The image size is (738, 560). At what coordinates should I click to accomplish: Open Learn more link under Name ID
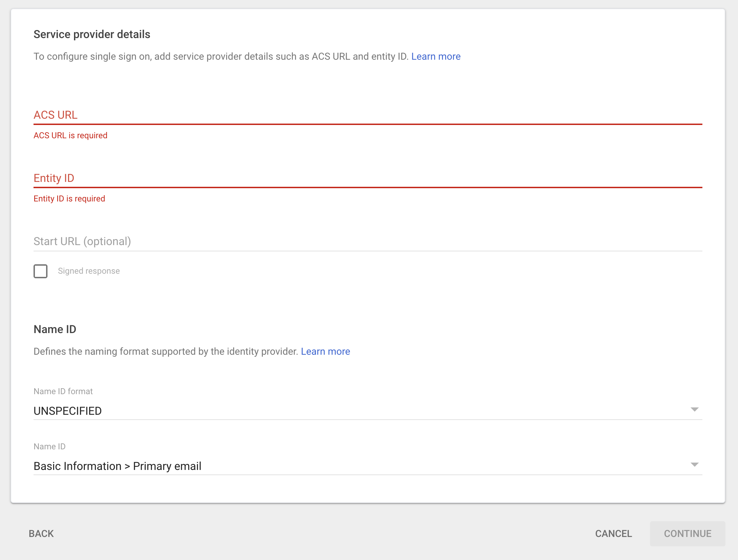(x=325, y=351)
